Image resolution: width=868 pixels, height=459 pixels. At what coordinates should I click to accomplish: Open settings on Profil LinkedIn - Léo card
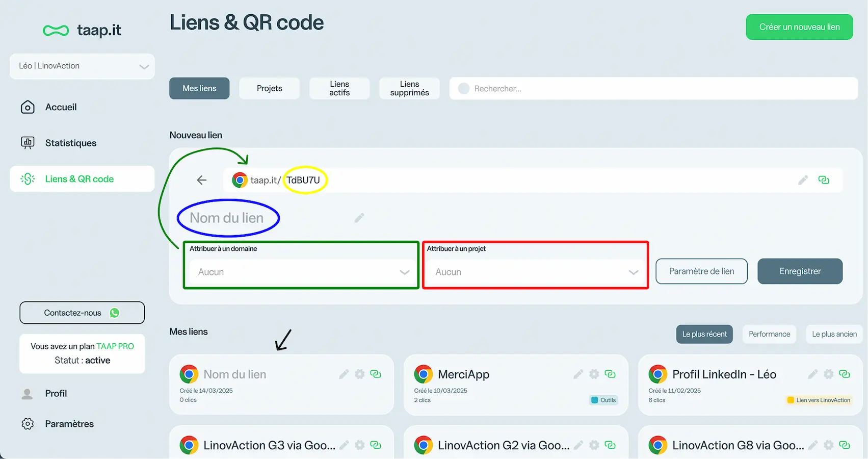(x=829, y=374)
